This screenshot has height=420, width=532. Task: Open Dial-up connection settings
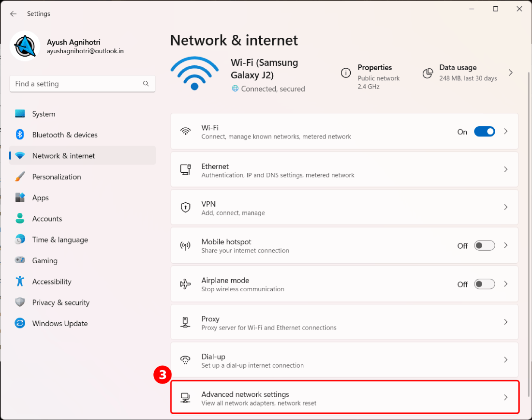tap(344, 360)
